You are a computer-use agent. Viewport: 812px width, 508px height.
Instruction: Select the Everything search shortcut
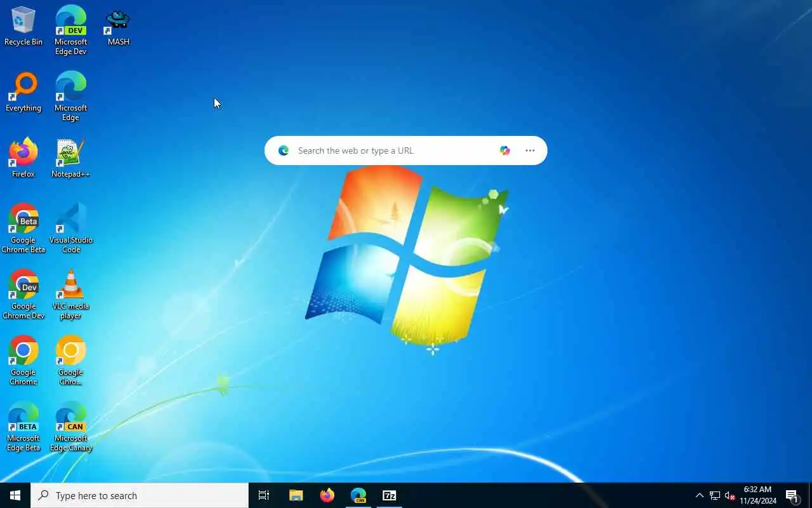23,93
